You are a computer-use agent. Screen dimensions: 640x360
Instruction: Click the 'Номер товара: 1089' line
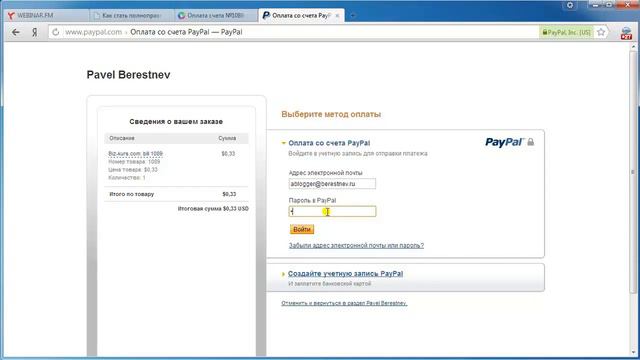[x=134, y=162]
